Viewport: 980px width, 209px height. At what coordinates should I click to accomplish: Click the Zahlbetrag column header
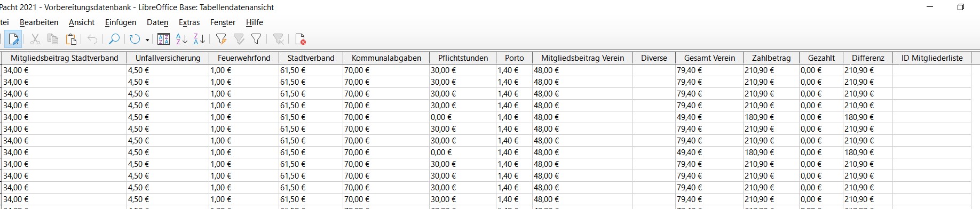tap(771, 58)
